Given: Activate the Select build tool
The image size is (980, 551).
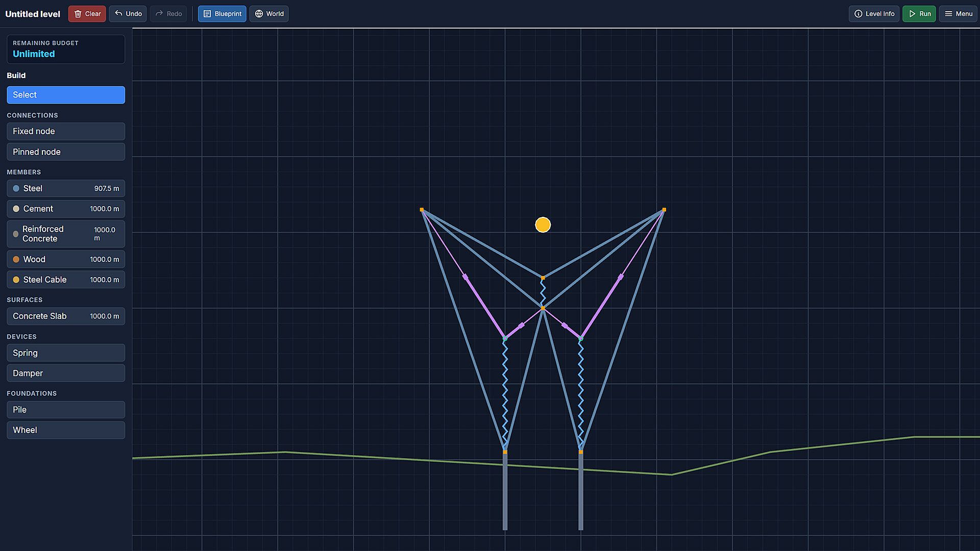Looking at the screenshot, I should [x=66, y=95].
